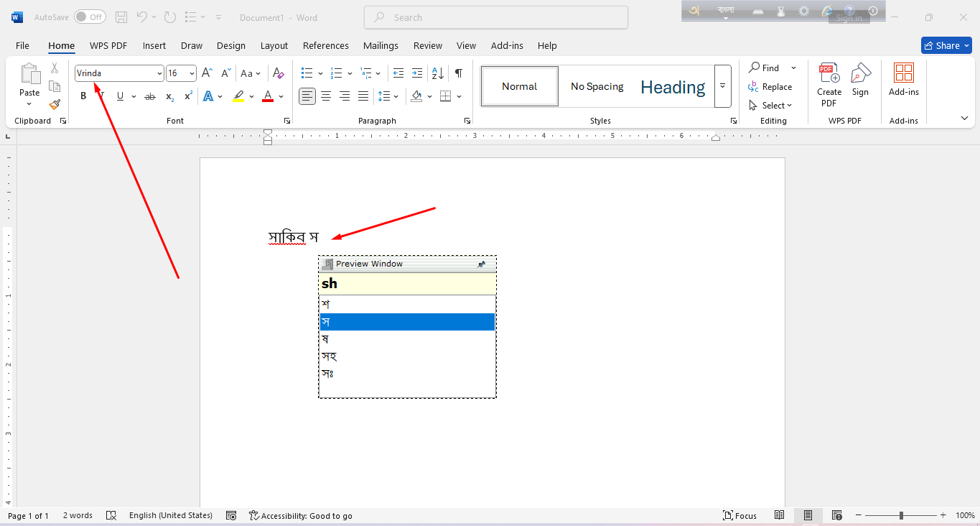Show paragraph marks with the pilcrow icon

pyautogui.click(x=458, y=73)
